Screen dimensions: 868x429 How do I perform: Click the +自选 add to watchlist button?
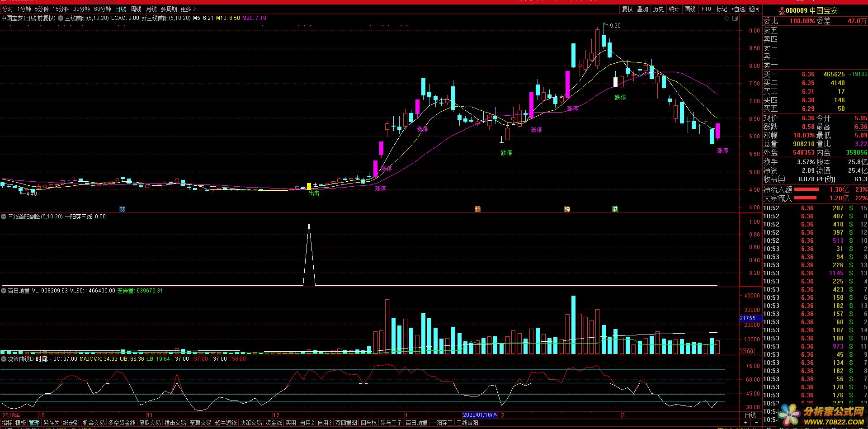[738, 9]
